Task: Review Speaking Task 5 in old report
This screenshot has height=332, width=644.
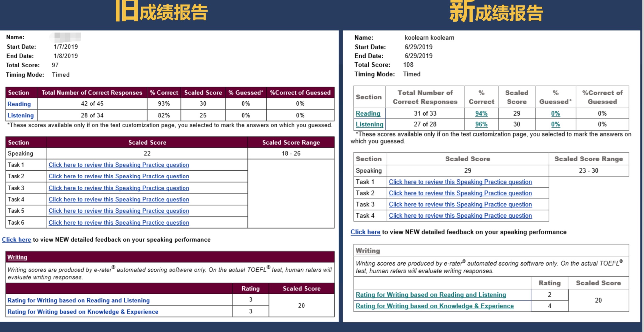Action: coord(119,211)
